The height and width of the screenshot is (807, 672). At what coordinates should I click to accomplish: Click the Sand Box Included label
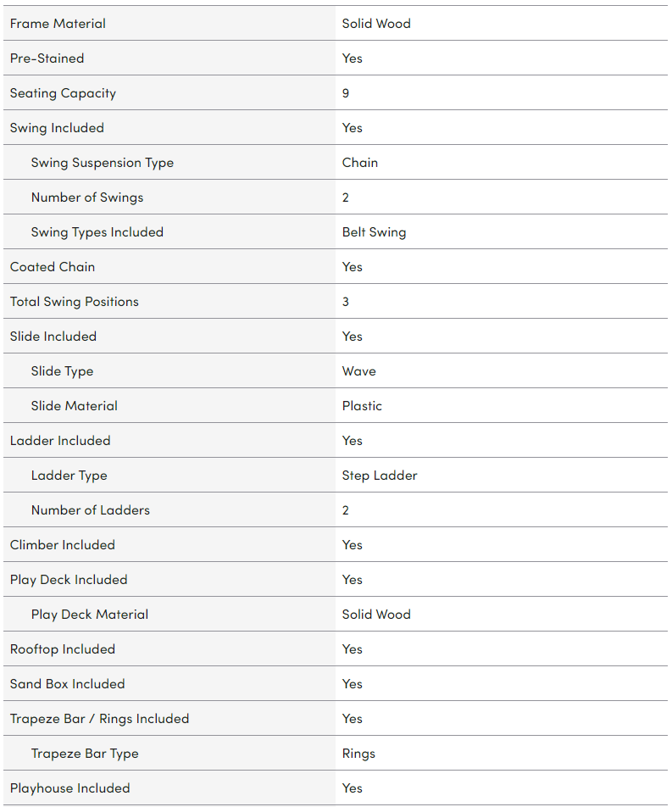[67, 684]
